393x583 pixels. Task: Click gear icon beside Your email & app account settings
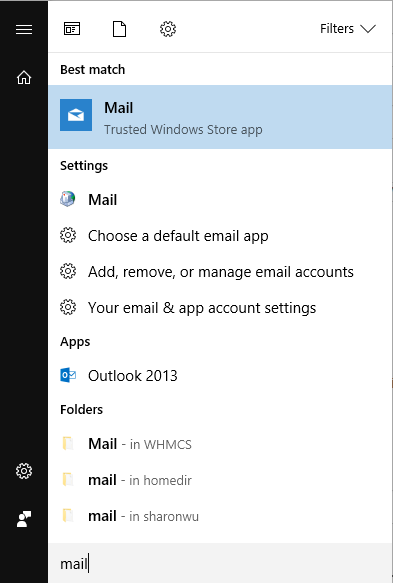coord(68,307)
